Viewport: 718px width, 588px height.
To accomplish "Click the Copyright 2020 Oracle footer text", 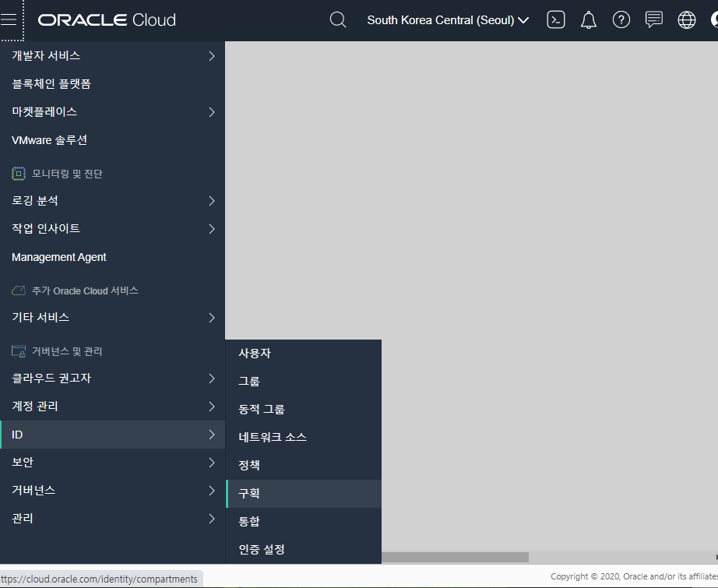I will click(634, 576).
